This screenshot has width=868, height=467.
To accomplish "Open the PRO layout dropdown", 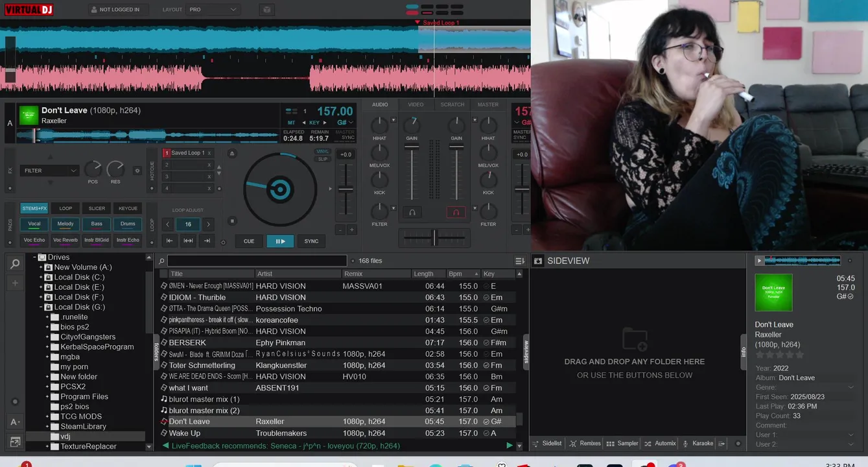I will point(213,10).
